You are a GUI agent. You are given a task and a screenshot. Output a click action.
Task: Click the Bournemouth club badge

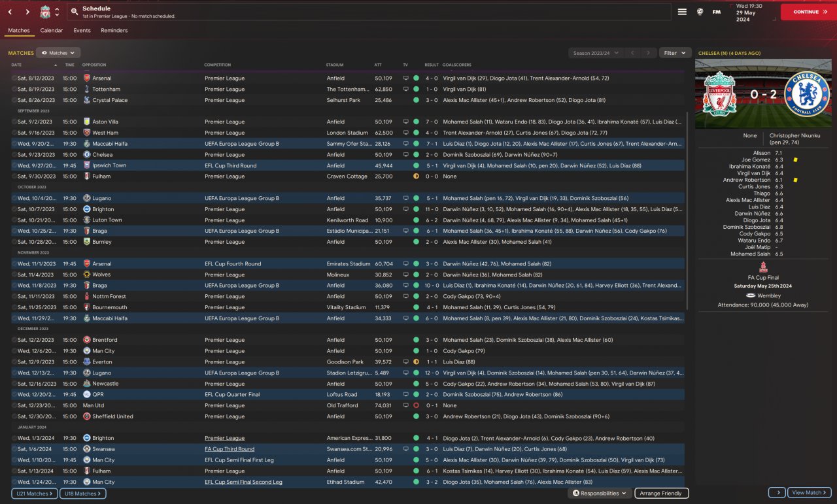click(87, 307)
